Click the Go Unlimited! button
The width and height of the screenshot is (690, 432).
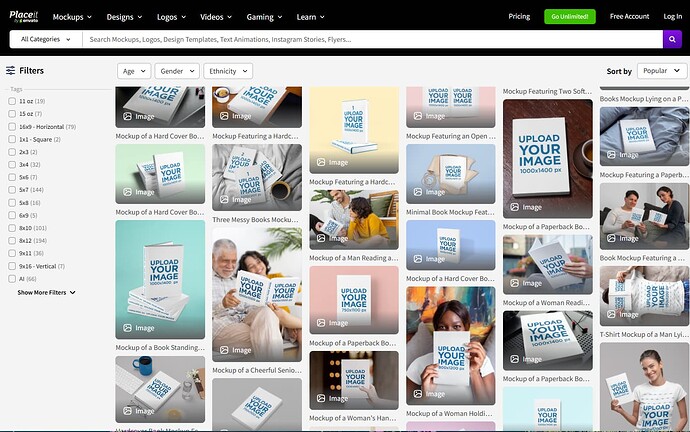pyautogui.click(x=570, y=16)
